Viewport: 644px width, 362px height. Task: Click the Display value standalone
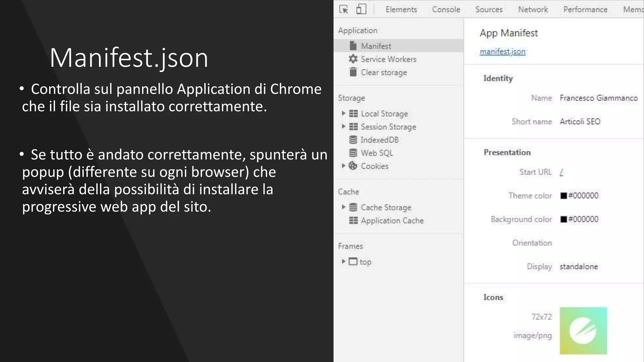pos(579,266)
